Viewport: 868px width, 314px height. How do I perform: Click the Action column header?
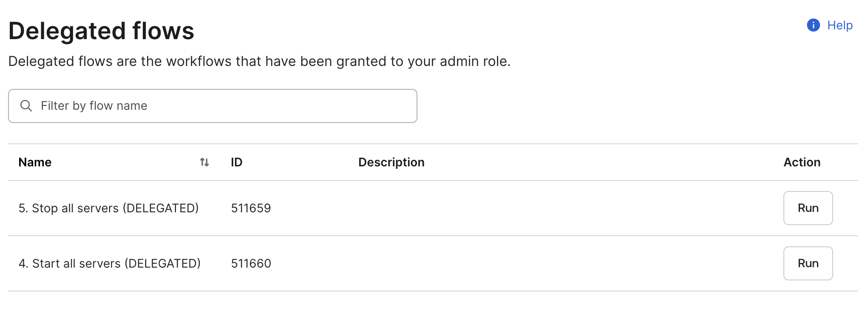tap(802, 162)
